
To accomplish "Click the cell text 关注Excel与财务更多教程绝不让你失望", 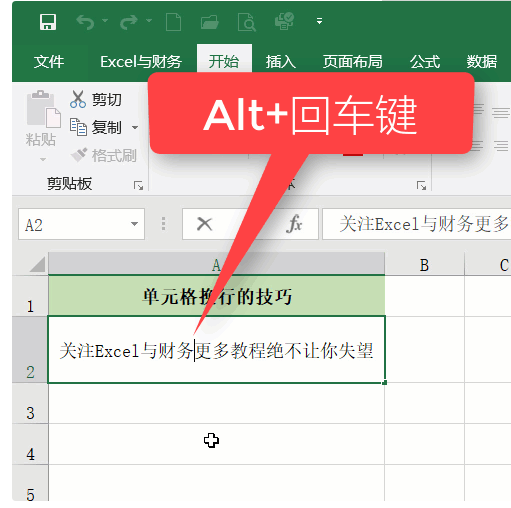I will tap(216, 351).
